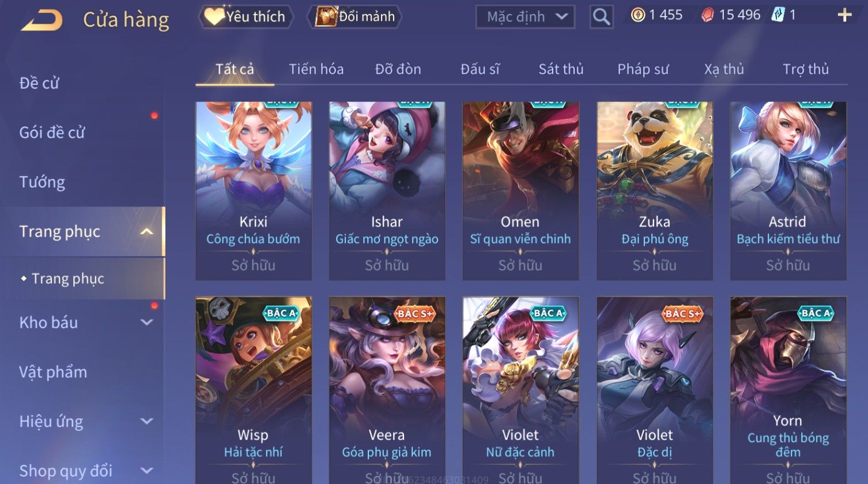The height and width of the screenshot is (484, 868).
Task: Open Yêu thích heart favorites
Action: pyautogui.click(x=246, y=17)
